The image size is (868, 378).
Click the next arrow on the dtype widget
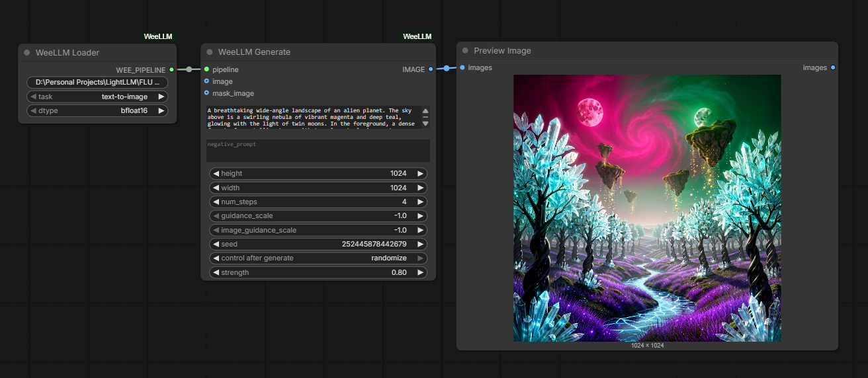click(161, 111)
